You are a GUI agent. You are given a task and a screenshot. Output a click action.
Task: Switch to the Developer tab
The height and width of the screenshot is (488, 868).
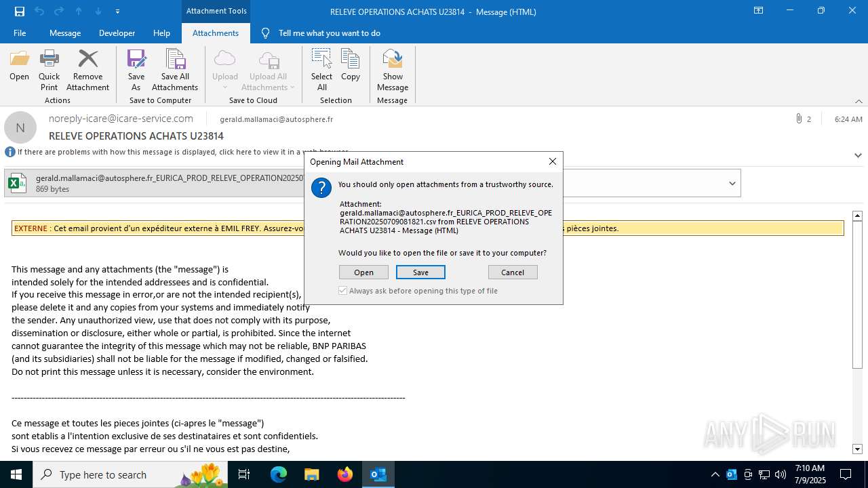point(117,33)
